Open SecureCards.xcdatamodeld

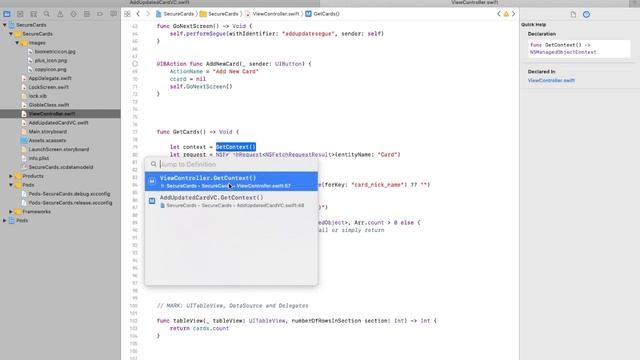pyautogui.click(x=61, y=167)
